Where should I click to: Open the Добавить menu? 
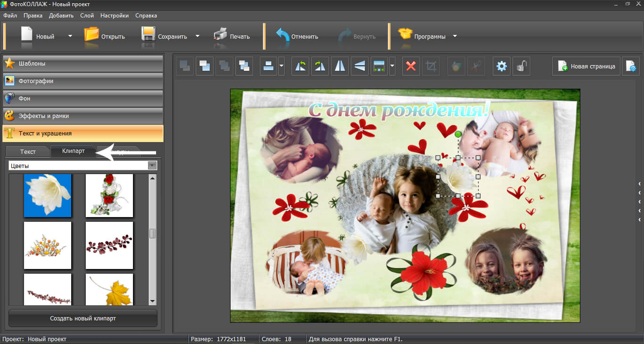[61, 16]
